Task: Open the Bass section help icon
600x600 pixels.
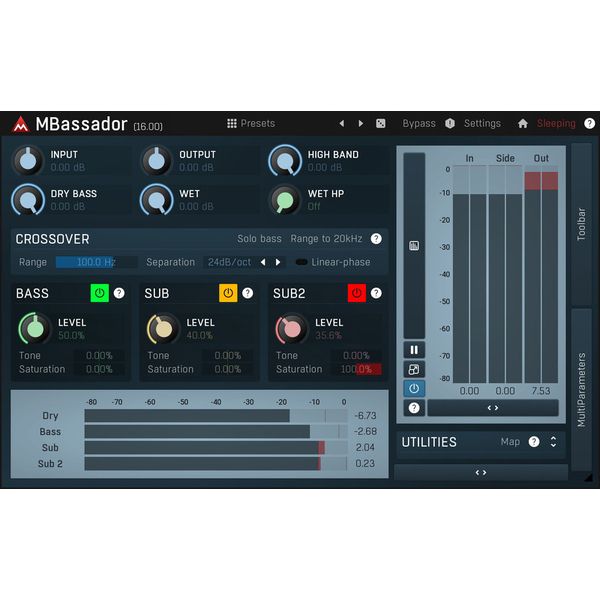Action: pos(119,293)
